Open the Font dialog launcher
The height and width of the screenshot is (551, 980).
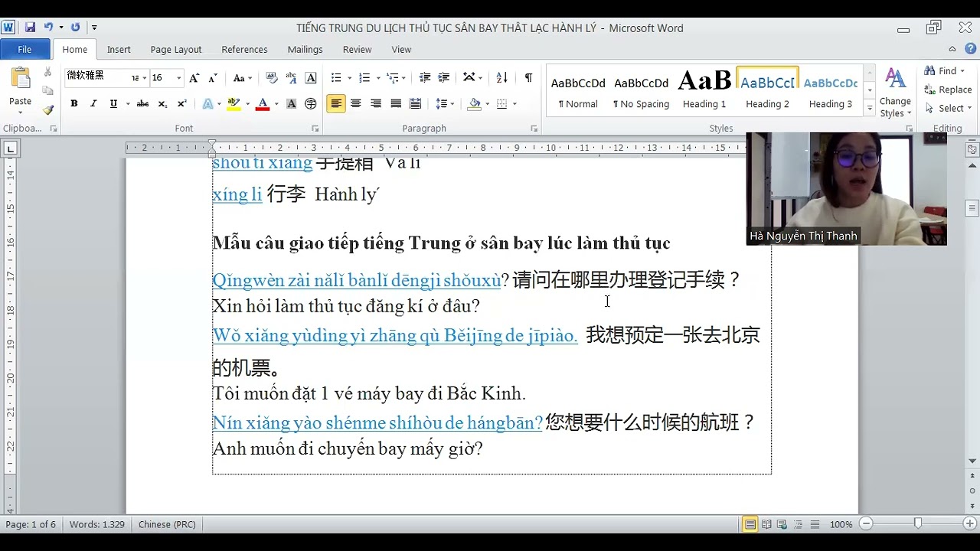tap(315, 129)
